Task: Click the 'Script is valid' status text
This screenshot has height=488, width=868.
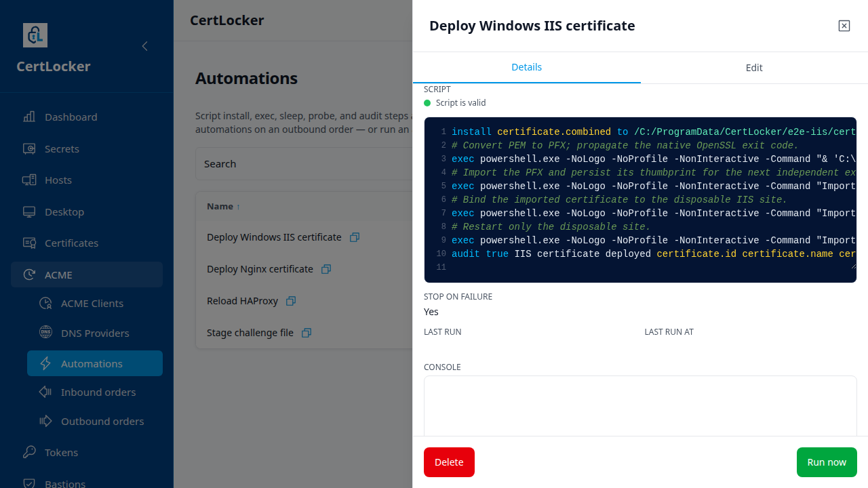Action: tap(461, 103)
